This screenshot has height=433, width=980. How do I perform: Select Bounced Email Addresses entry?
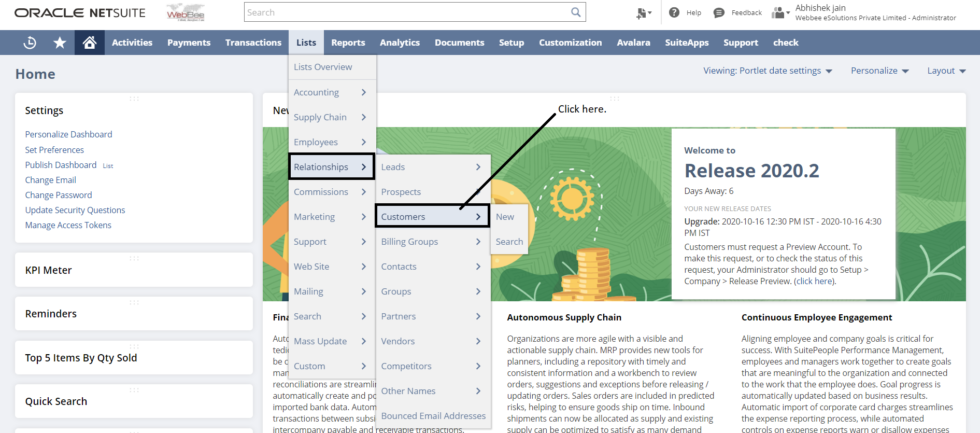click(433, 416)
